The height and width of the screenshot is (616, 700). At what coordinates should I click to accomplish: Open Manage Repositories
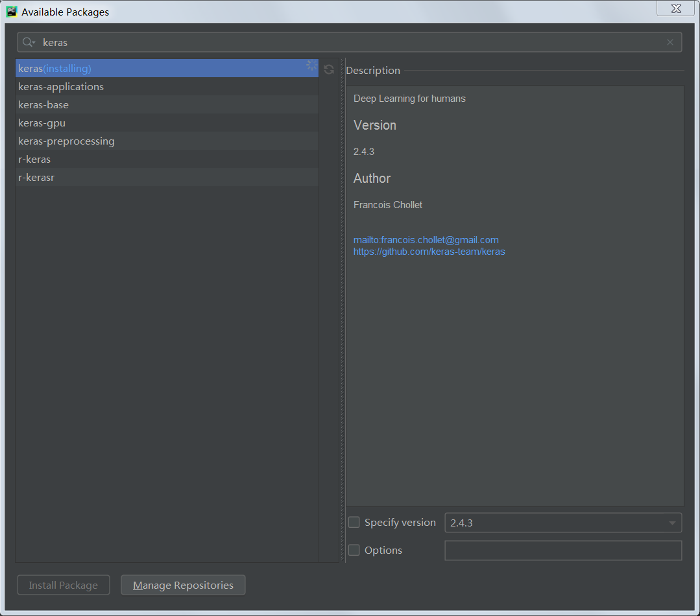pyautogui.click(x=183, y=584)
